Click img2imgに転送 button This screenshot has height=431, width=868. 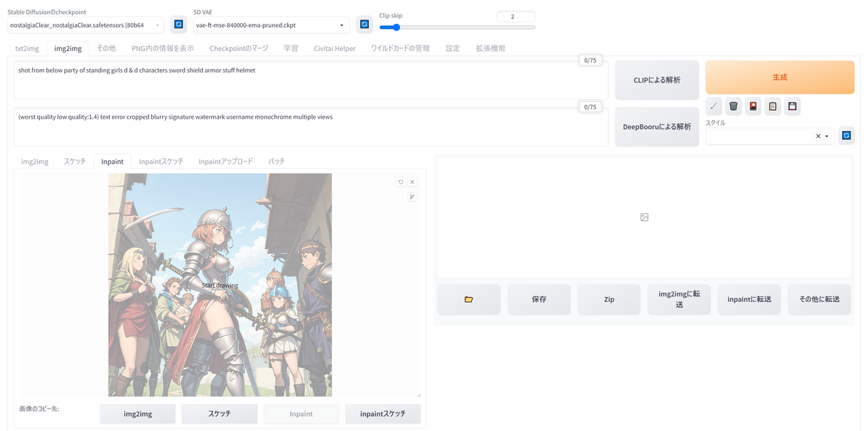[x=679, y=299]
